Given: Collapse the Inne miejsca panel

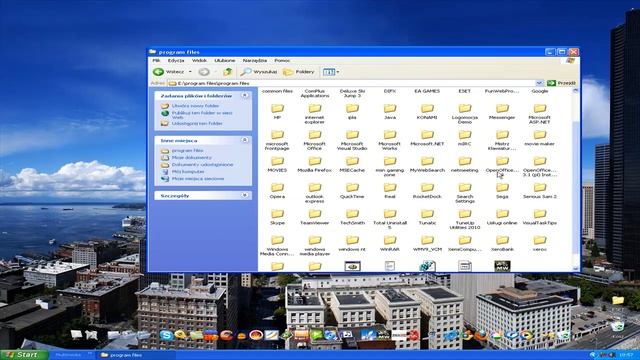Looking at the screenshot, I should tap(244, 140).
